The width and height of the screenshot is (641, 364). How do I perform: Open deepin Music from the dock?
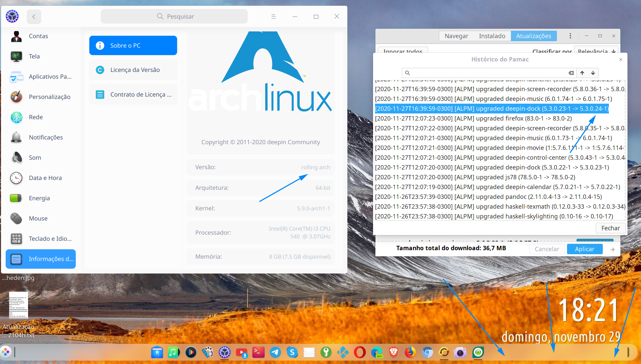(x=173, y=353)
